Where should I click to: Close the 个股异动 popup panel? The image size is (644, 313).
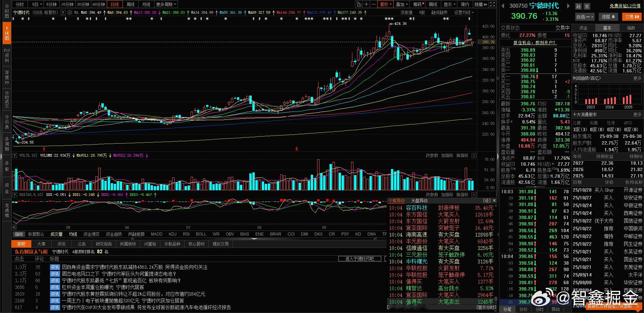point(494,201)
